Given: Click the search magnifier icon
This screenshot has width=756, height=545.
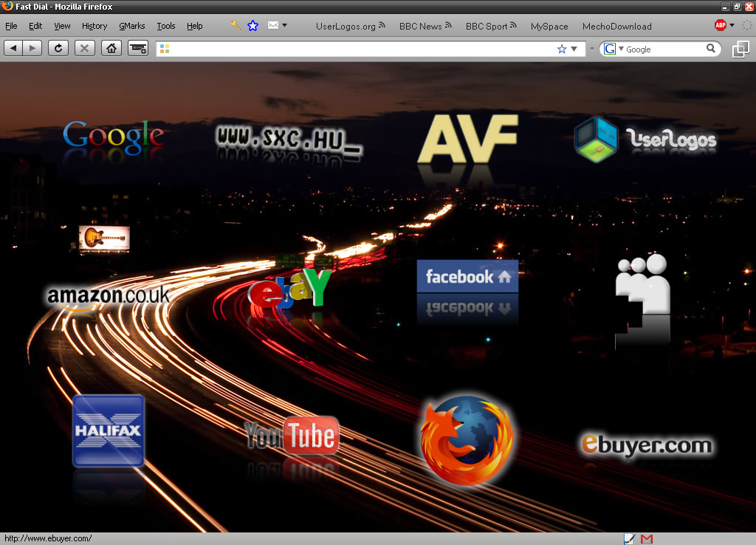Looking at the screenshot, I should pyautogui.click(x=711, y=49).
